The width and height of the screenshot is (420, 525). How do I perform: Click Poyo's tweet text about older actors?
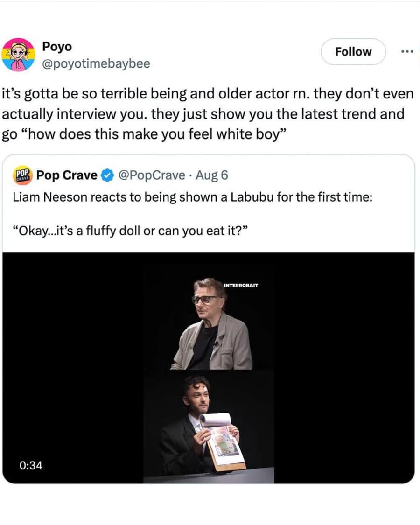pos(208,113)
